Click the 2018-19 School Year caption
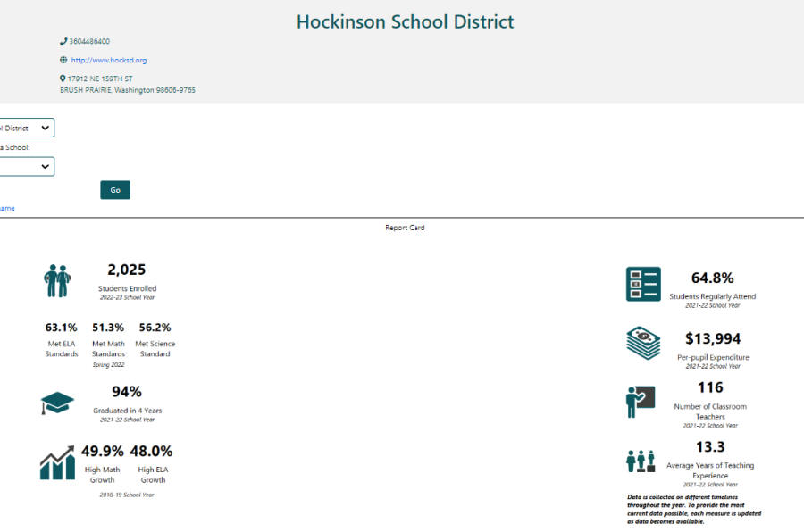Screen dimensions: 804x532 pyautogui.click(x=127, y=495)
